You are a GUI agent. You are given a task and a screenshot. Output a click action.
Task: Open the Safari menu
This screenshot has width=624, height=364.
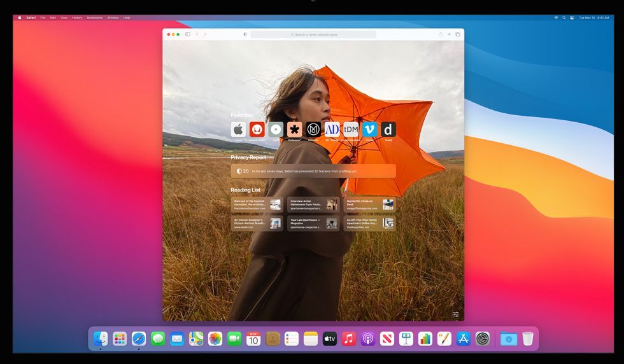click(31, 18)
